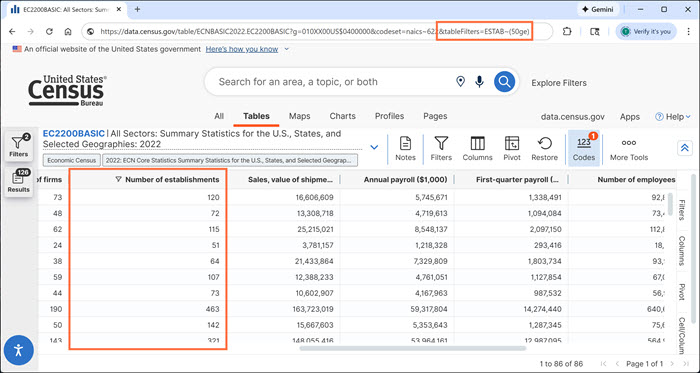Open left sidebar Filters panel button
Viewport: 700px width, 373px height.
coord(18,146)
